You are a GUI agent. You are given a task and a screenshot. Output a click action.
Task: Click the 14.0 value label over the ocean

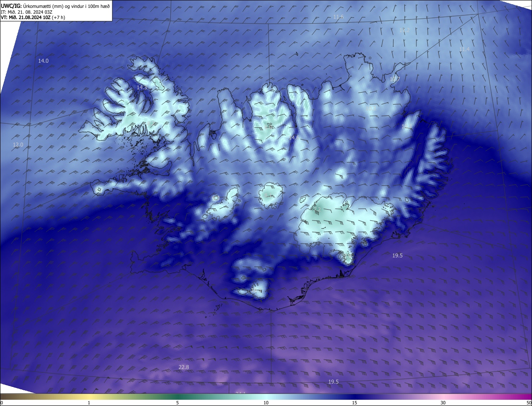[x=43, y=61]
